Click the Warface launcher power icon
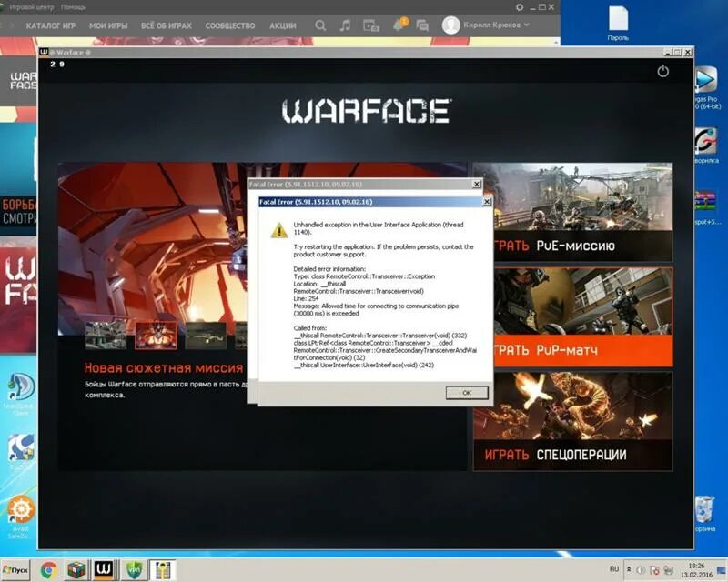The image size is (728, 582). tap(662, 71)
